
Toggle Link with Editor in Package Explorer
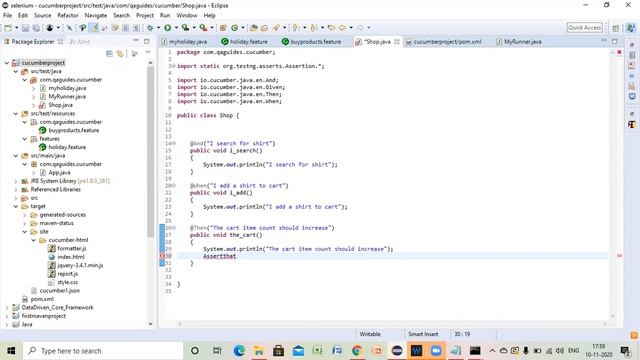point(120,53)
